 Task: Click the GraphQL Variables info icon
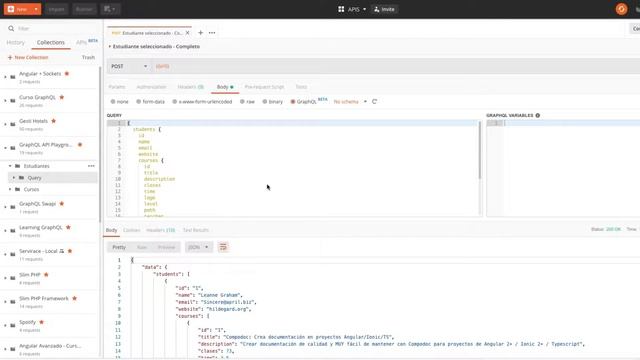[x=538, y=116]
